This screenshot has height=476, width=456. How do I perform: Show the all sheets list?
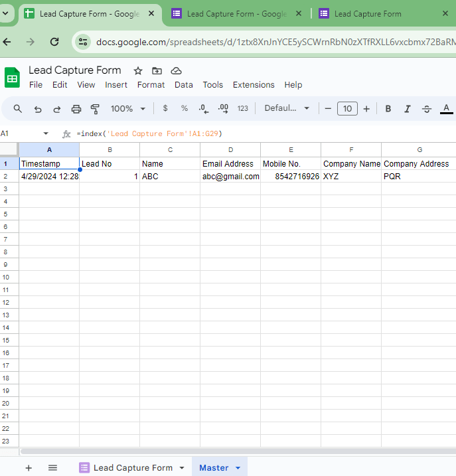tap(53, 468)
